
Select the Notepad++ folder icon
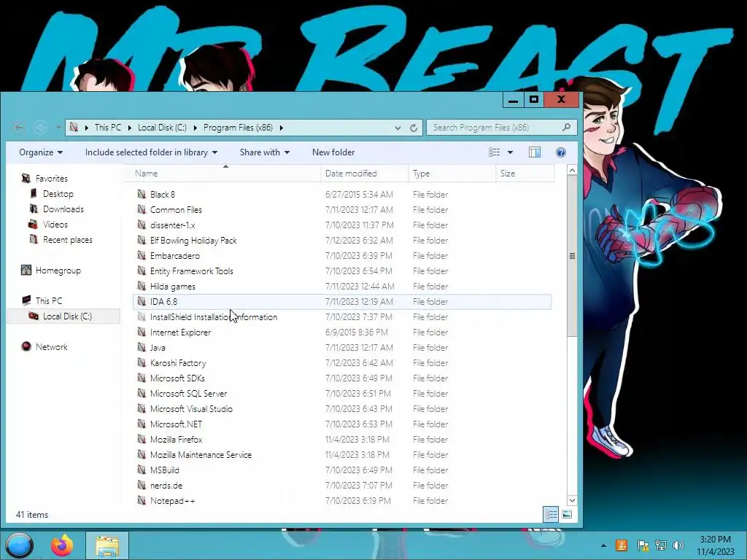point(142,500)
